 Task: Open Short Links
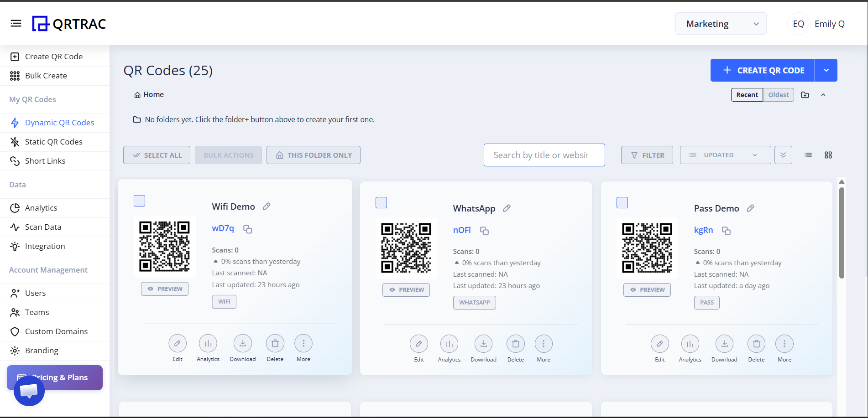[x=55, y=161]
